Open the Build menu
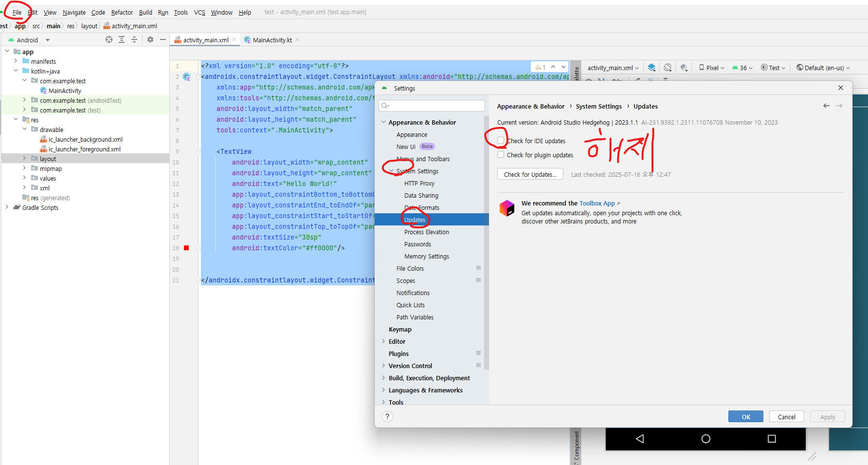This screenshot has height=465, width=868. pyautogui.click(x=145, y=12)
